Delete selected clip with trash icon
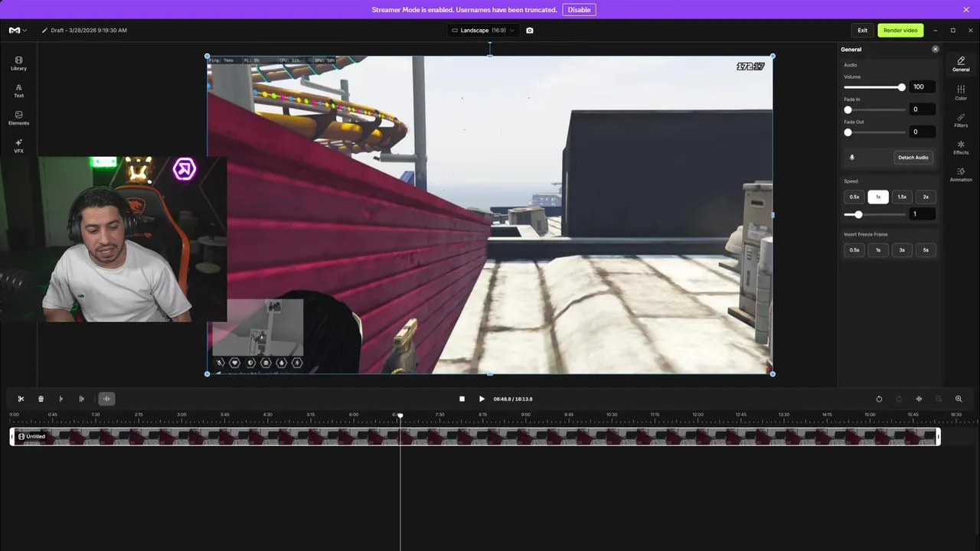 click(x=41, y=399)
